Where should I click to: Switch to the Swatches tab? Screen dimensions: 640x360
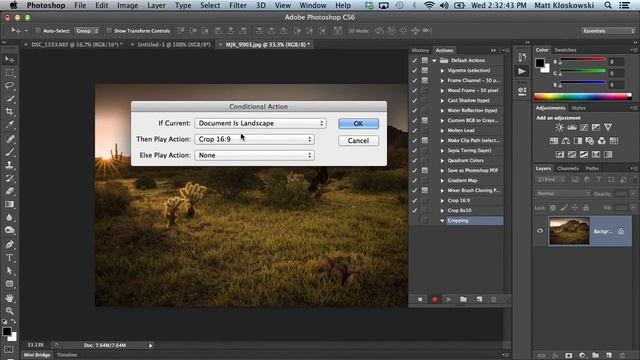point(565,50)
